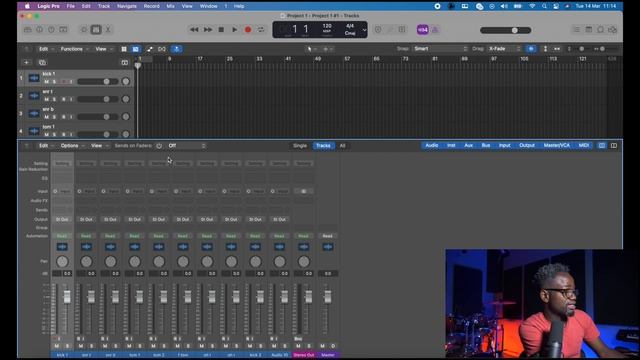Open the Tracks area Functions menu
The image size is (640, 360).
[x=74, y=49]
